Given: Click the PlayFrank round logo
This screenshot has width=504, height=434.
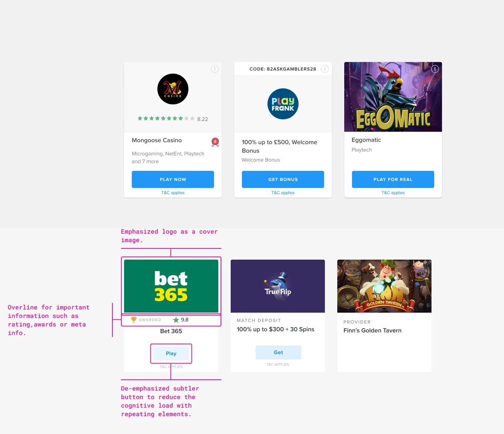Looking at the screenshot, I should point(283,104).
